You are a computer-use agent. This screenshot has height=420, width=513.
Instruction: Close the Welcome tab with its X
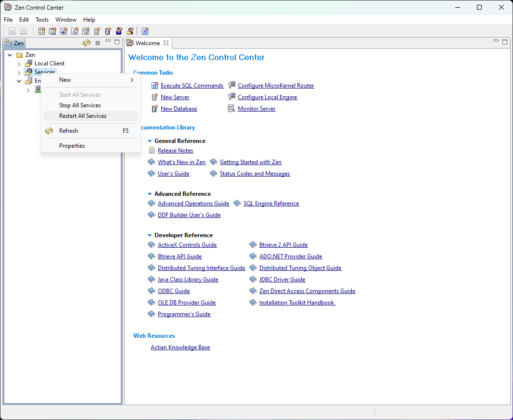[x=166, y=43]
